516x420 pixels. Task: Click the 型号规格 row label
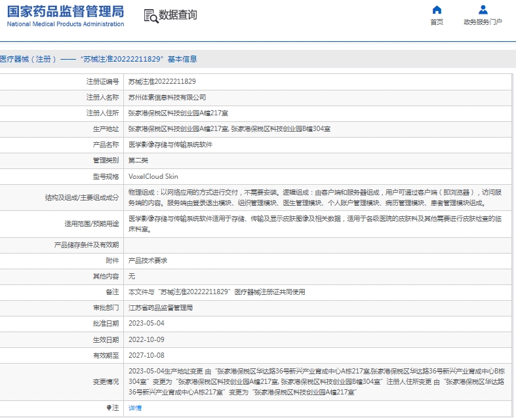click(x=106, y=177)
